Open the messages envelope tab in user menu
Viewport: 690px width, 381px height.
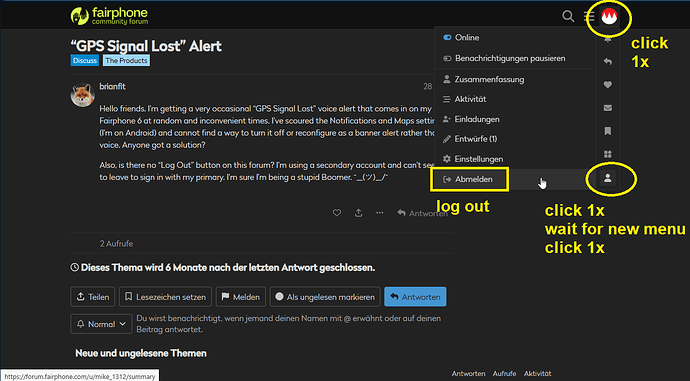608,108
